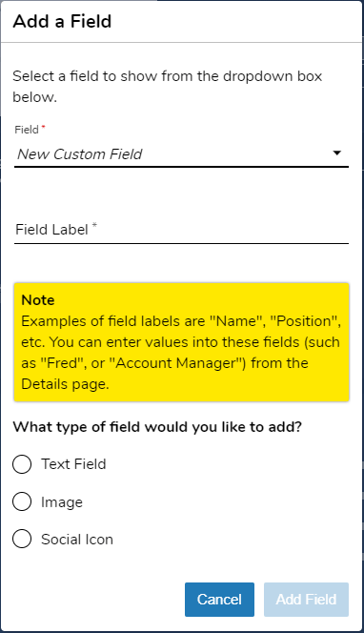Image resolution: width=364 pixels, height=633 pixels.
Task: Click the yellow Note box
Action: coord(182,342)
